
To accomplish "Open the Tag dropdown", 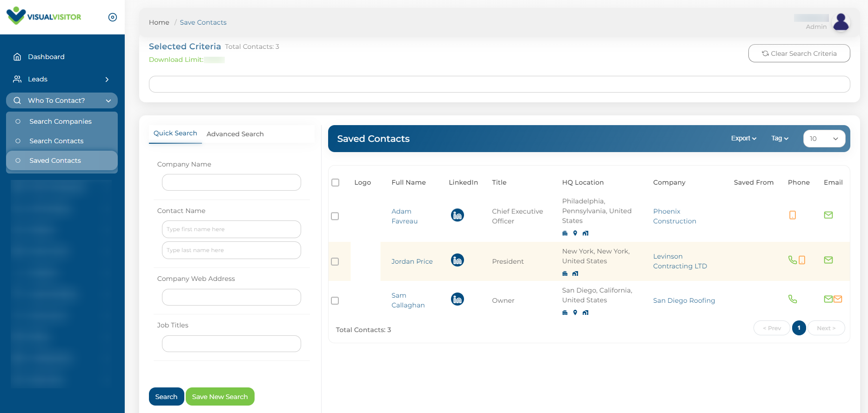I will point(780,139).
